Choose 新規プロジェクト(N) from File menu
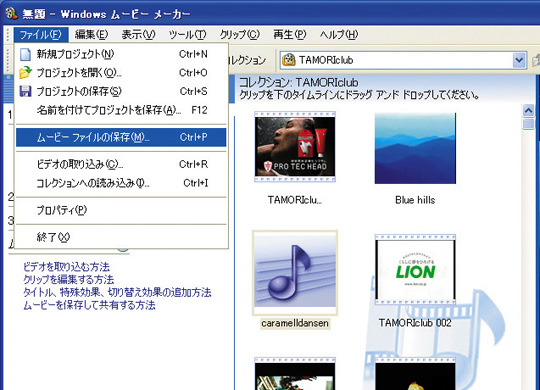This screenshot has height=390, width=540. coord(121,54)
